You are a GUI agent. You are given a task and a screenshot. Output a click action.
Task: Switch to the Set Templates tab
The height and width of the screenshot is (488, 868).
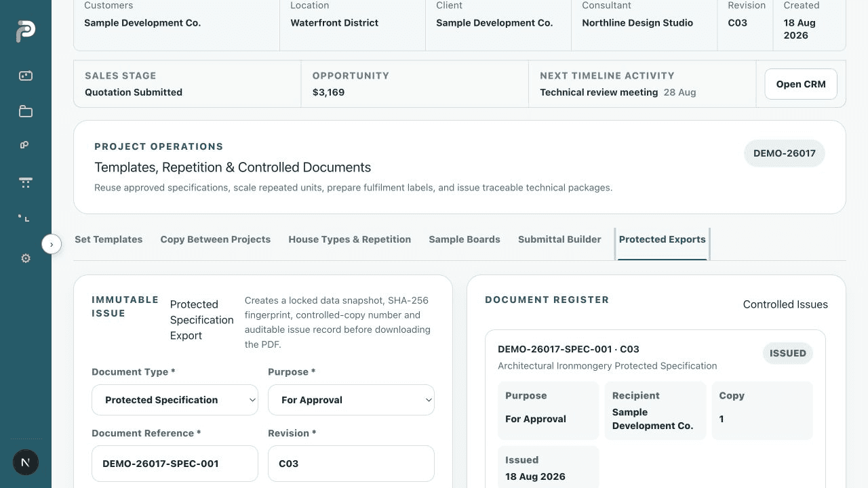click(108, 239)
